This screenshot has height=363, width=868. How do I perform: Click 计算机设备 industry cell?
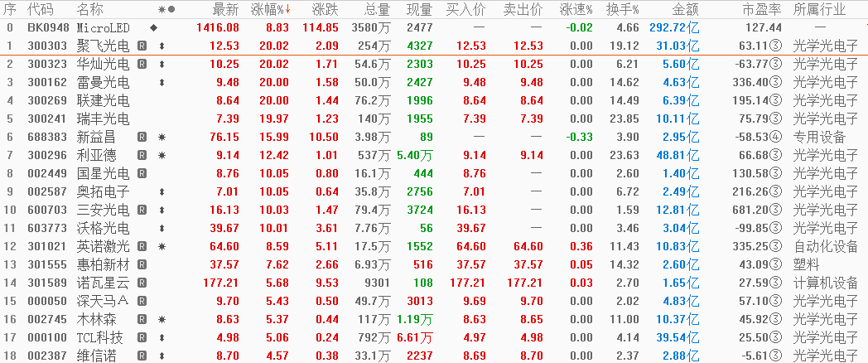(826, 283)
